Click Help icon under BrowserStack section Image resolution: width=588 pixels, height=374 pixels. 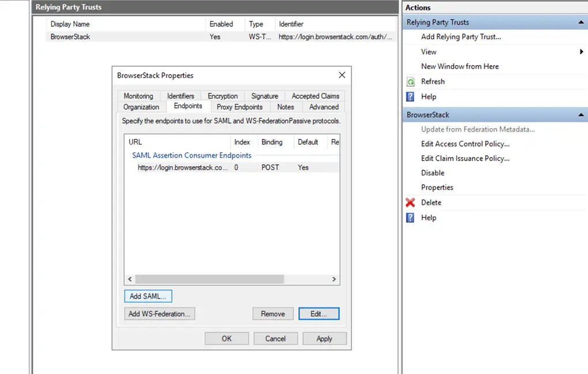[410, 218]
